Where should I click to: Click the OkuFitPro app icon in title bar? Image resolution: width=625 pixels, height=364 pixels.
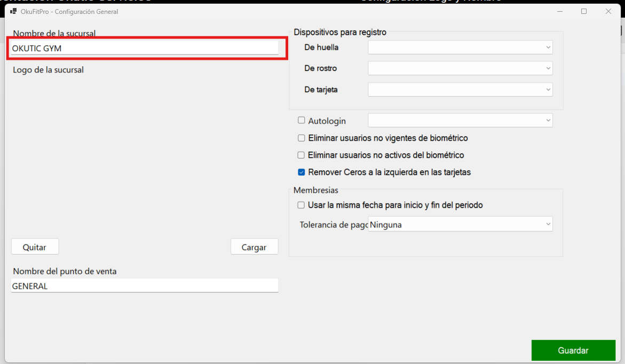coord(13,11)
